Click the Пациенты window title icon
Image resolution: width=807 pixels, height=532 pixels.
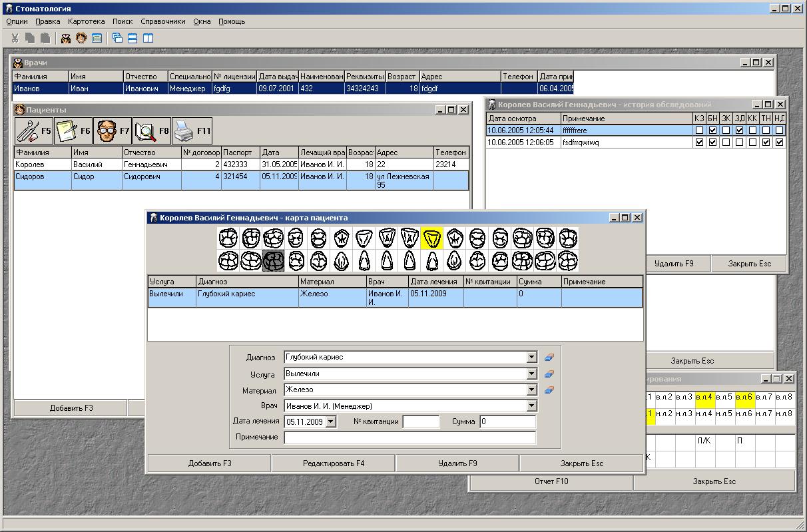click(19, 110)
